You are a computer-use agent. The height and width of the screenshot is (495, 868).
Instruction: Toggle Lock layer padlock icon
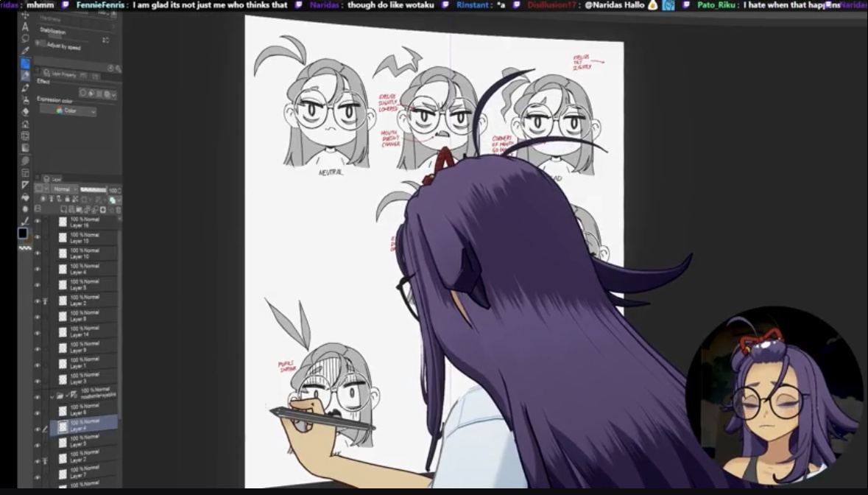pyautogui.click(x=68, y=200)
